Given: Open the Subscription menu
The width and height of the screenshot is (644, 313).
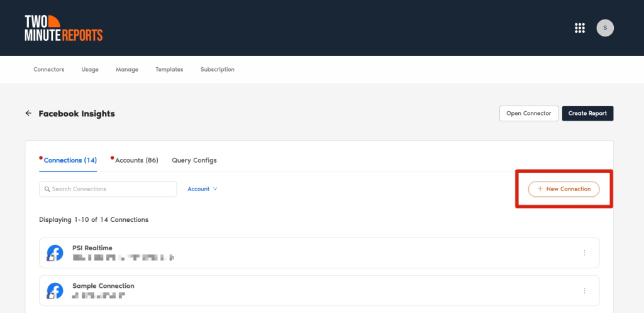Looking at the screenshot, I should [x=217, y=69].
